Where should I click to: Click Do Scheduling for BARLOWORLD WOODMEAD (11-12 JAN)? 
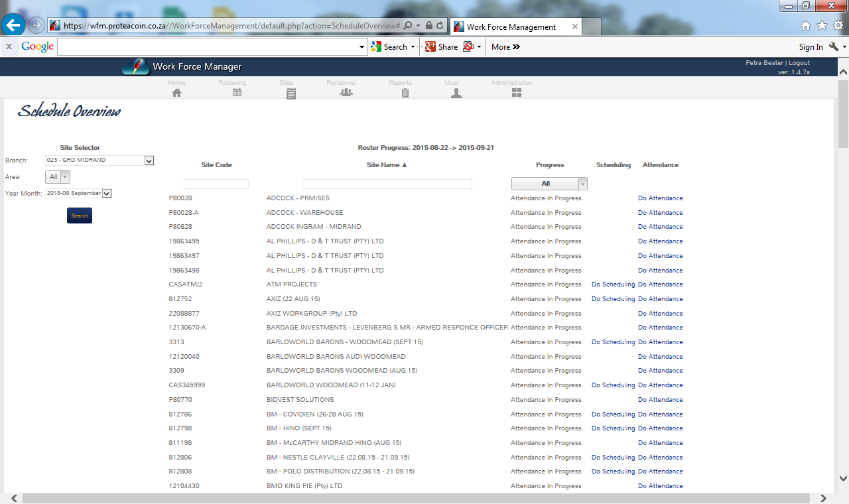[x=614, y=385]
